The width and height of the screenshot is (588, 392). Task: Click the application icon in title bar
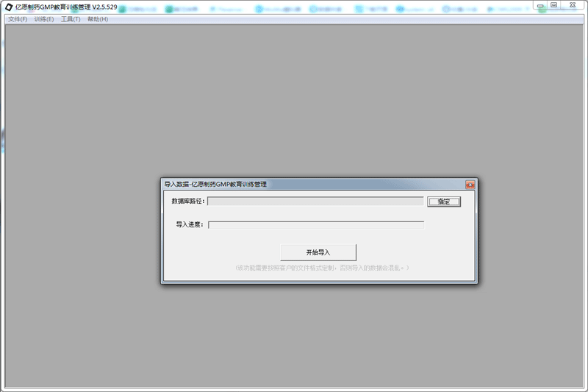pyautogui.click(x=9, y=7)
